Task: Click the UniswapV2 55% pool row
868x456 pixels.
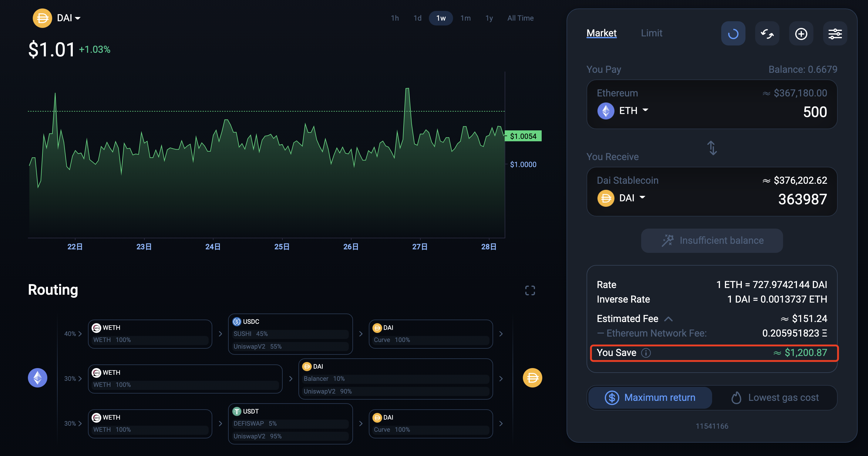Action: [x=290, y=347]
